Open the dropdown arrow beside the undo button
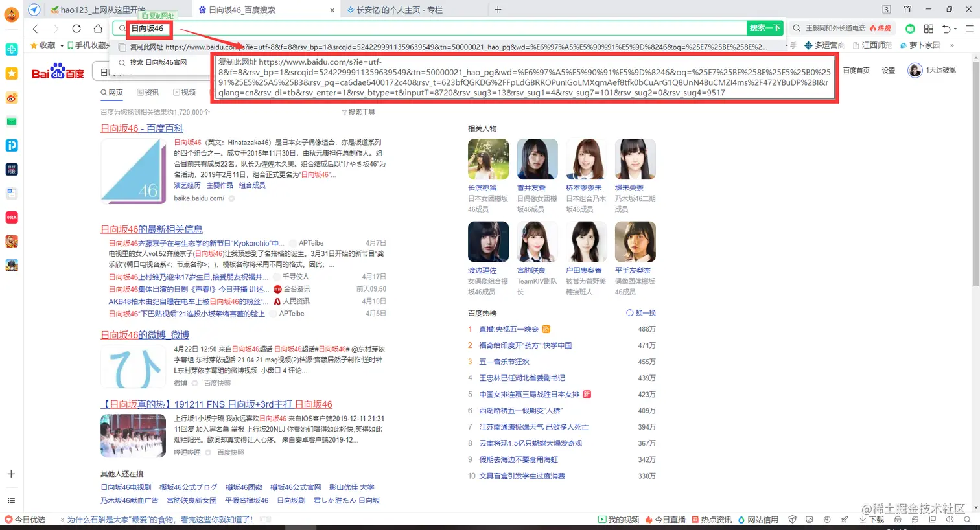The width and height of the screenshot is (980, 530). (955, 29)
